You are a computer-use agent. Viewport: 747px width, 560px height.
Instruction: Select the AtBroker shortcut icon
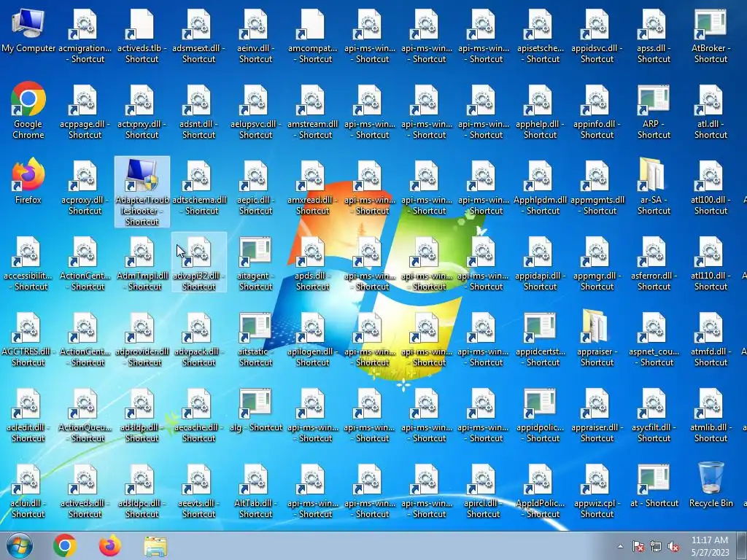[711, 35]
